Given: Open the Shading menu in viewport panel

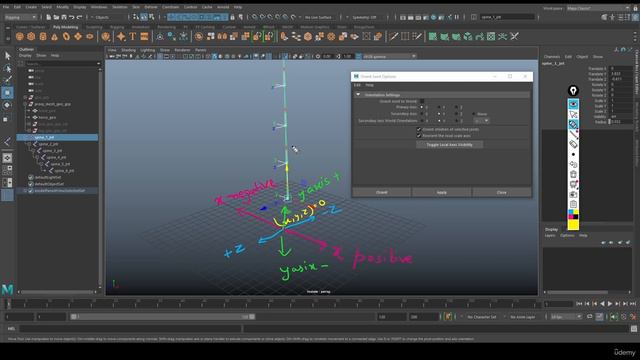Looking at the screenshot, I should 128,50.
